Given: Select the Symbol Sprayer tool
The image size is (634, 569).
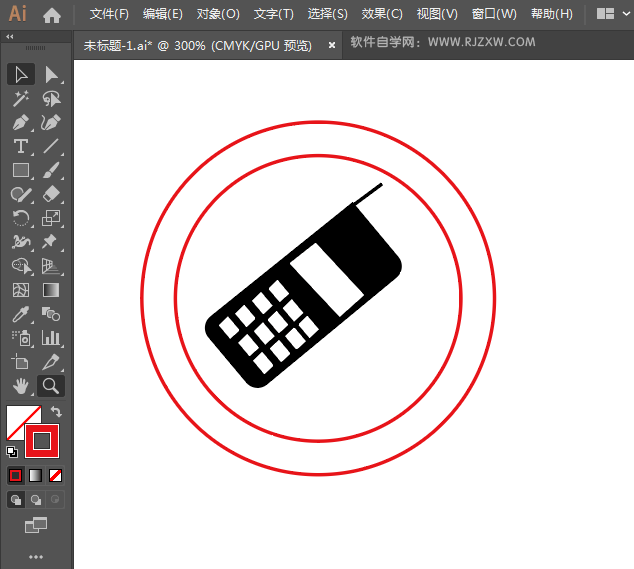Looking at the screenshot, I should click(21, 338).
